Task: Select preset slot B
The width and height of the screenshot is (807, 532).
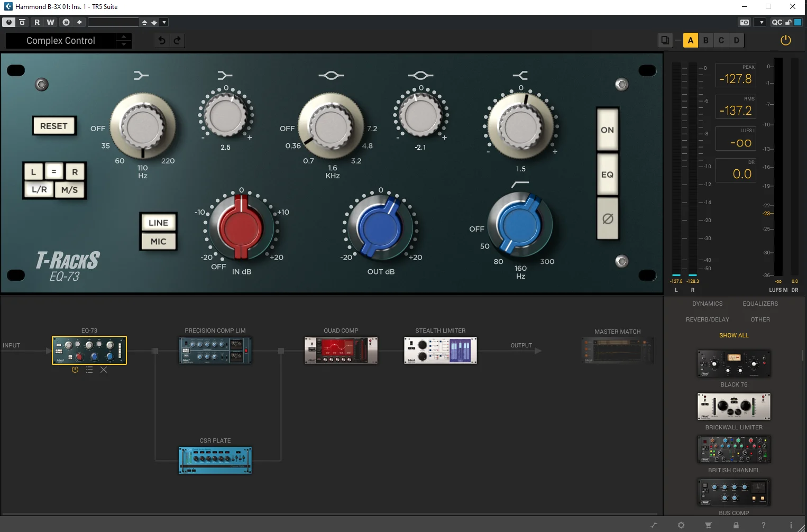Action: [x=706, y=40]
